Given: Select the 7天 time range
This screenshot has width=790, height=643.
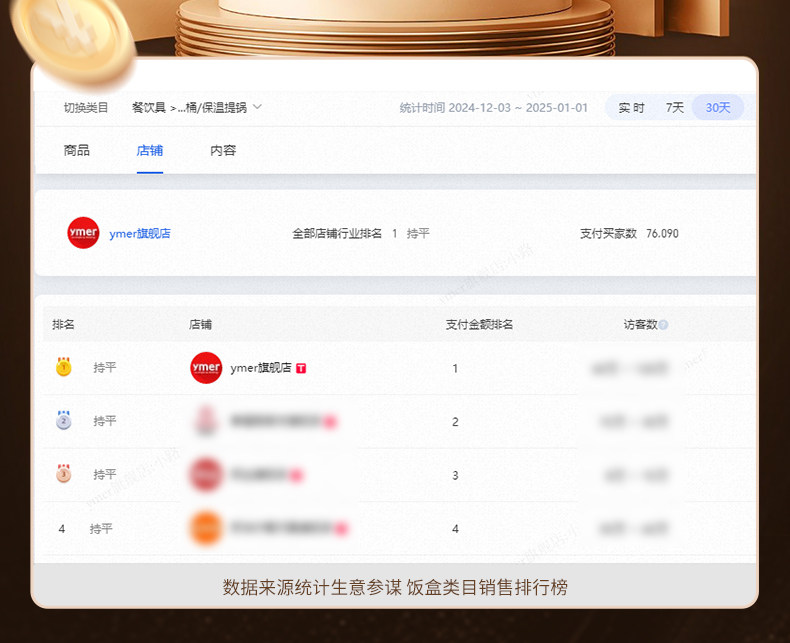Looking at the screenshot, I should point(675,108).
